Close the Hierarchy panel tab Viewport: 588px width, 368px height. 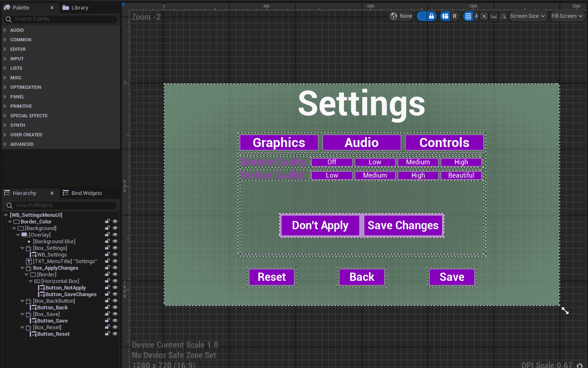coord(52,193)
